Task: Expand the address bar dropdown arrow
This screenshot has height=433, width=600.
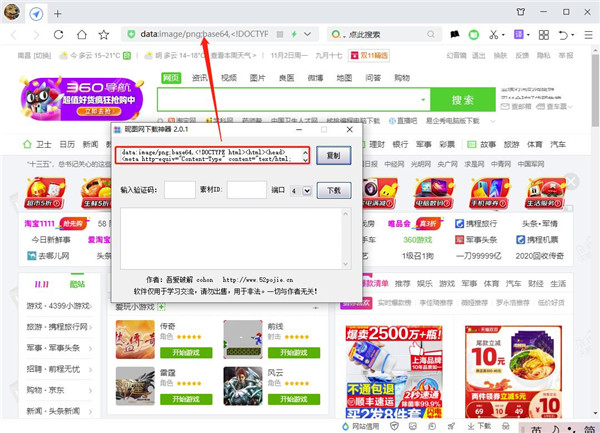Action: [306, 34]
